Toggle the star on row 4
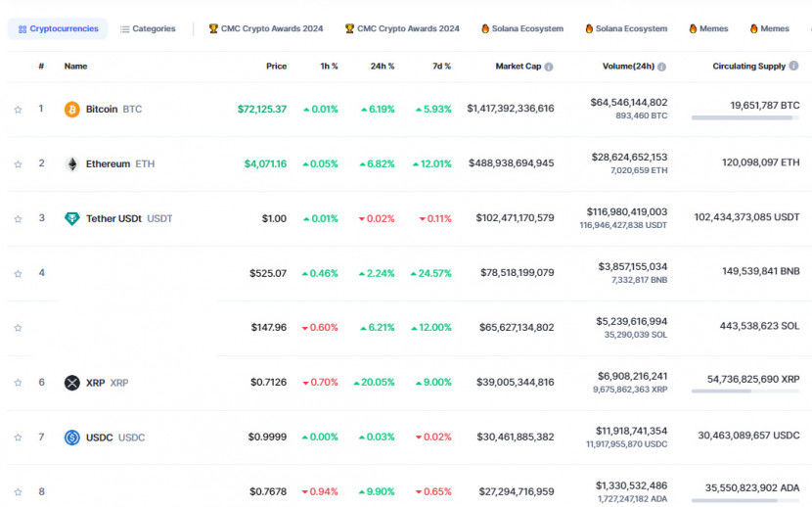 (x=19, y=274)
